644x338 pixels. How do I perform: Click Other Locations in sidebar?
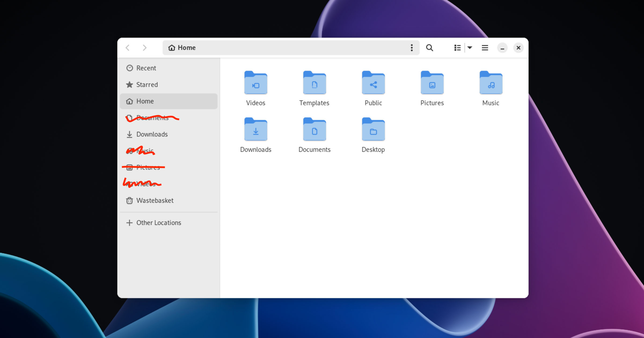point(159,223)
